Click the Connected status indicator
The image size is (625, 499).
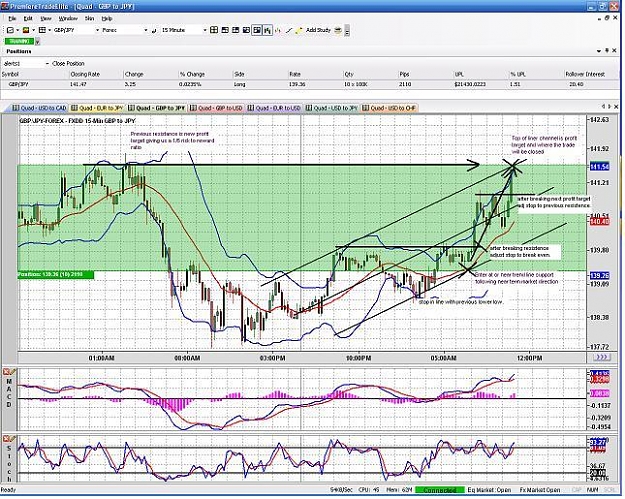click(x=439, y=490)
